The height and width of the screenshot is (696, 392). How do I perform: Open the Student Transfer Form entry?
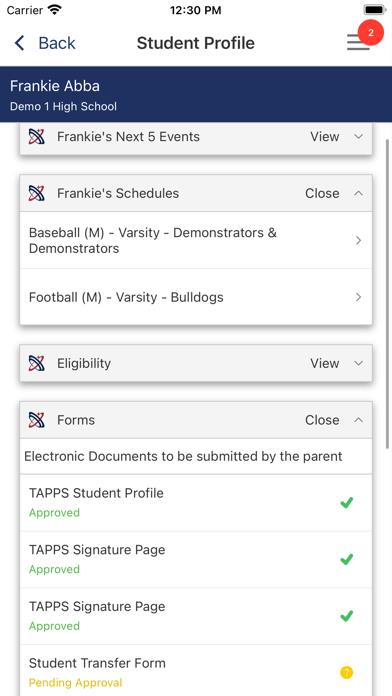coord(196,672)
